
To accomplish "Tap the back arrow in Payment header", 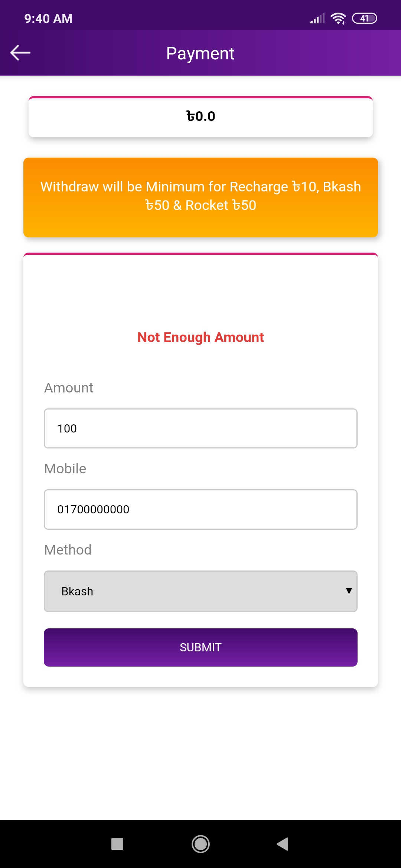I will pyautogui.click(x=20, y=53).
